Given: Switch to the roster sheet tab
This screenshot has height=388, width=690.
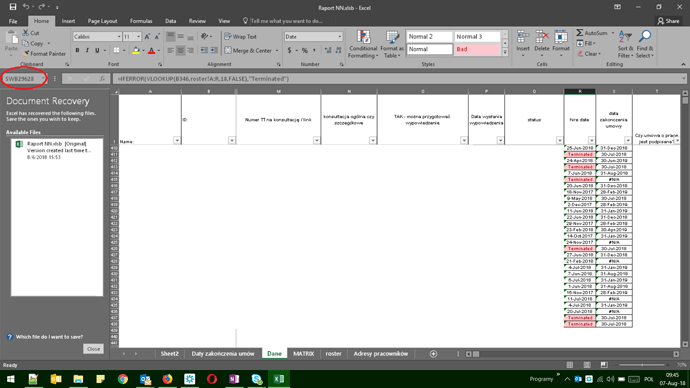Looking at the screenshot, I should (333, 354).
